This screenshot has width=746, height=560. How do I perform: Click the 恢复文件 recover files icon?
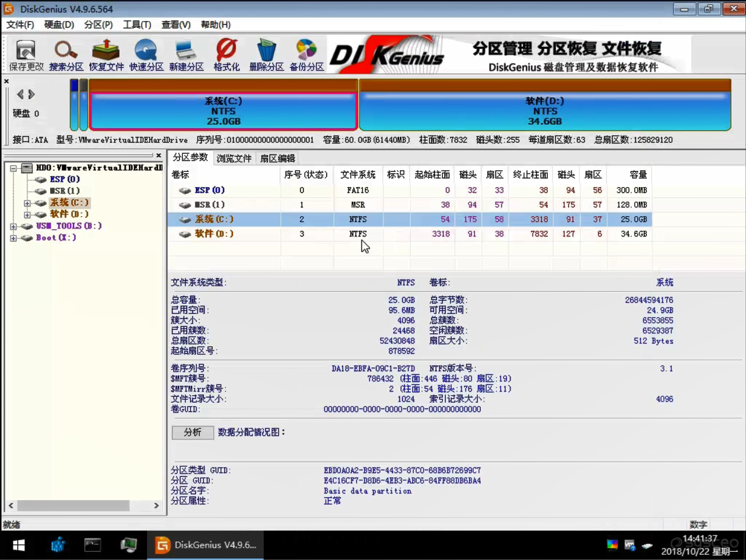tap(106, 55)
